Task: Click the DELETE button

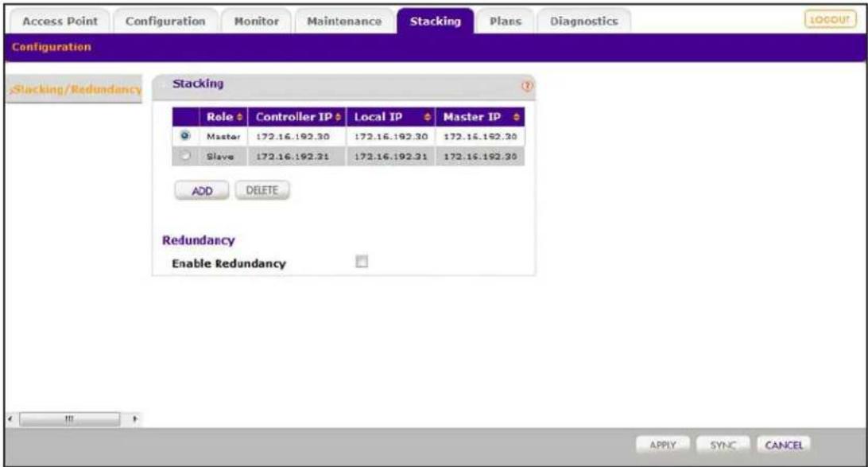Action: [x=262, y=190]
